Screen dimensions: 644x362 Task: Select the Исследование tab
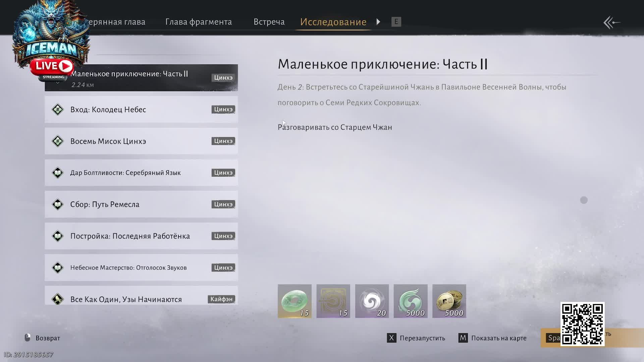click(333, 22)
